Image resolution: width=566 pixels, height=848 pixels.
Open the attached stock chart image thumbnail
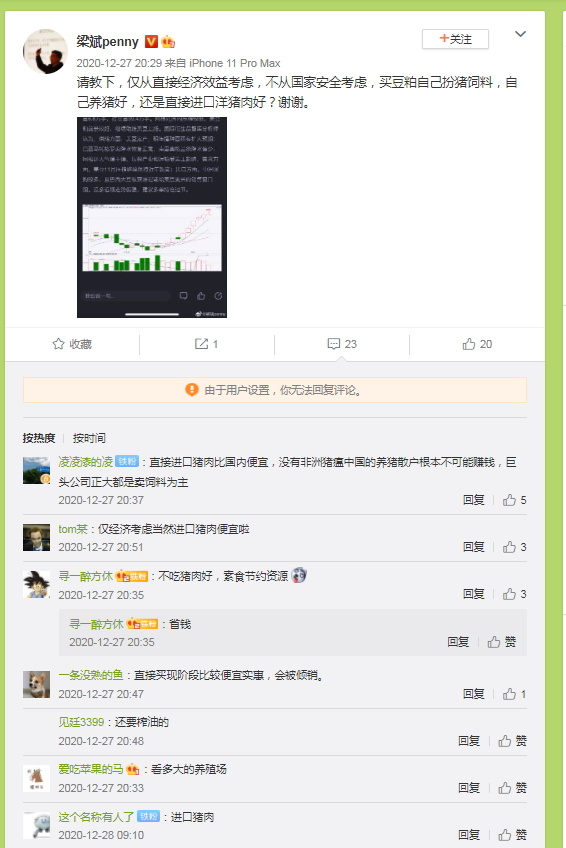[x=152, y=217]
